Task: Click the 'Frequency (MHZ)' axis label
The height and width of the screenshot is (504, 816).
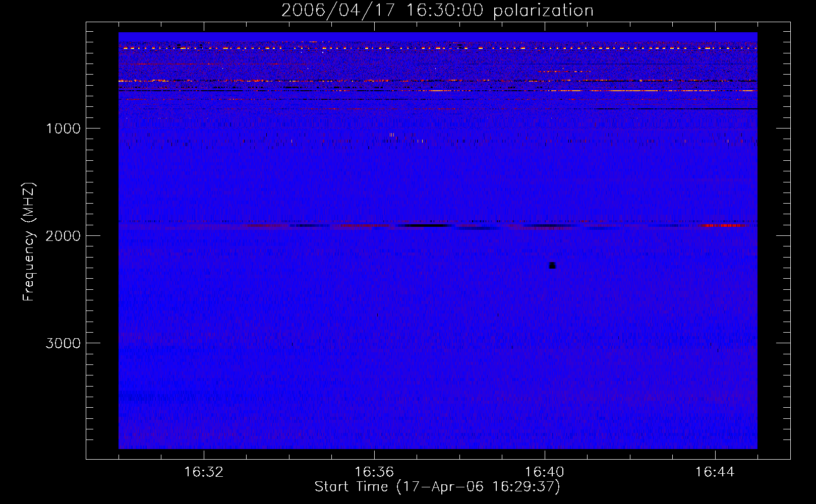Action: pyautogui.click(x=29, y=242)
